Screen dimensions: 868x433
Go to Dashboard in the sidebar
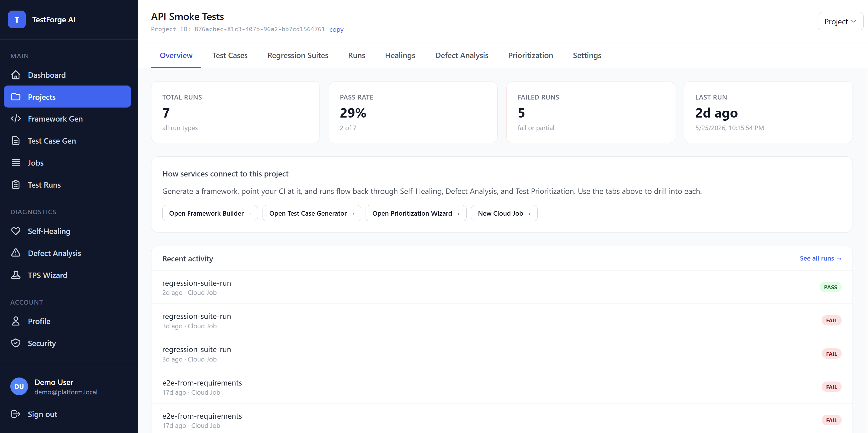tap(67, 75)
